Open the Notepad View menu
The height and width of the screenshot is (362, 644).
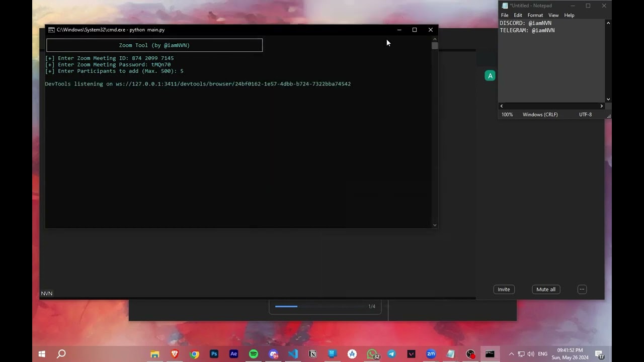pyautogui.click(x=553, y=15)
